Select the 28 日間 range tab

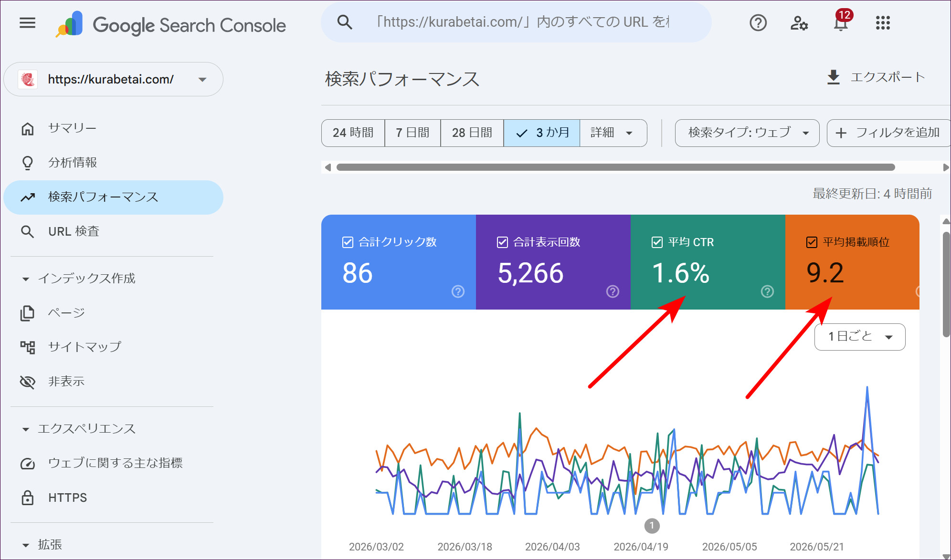[x=472, y=133]
